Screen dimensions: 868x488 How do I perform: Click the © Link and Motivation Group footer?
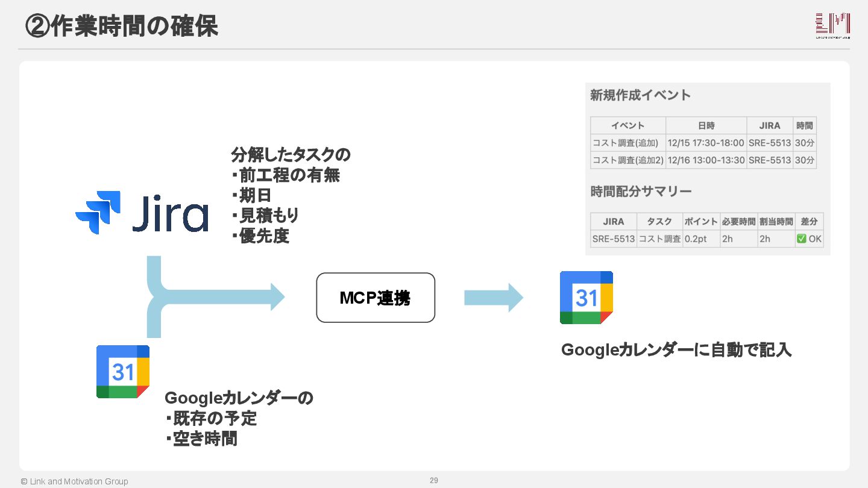tap(74, 481)
